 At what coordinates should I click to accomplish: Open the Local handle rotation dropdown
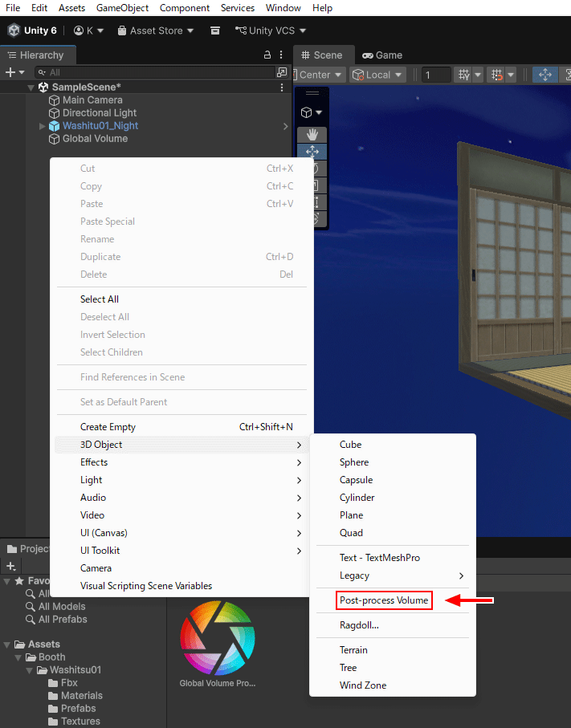[x=383, y=75]
